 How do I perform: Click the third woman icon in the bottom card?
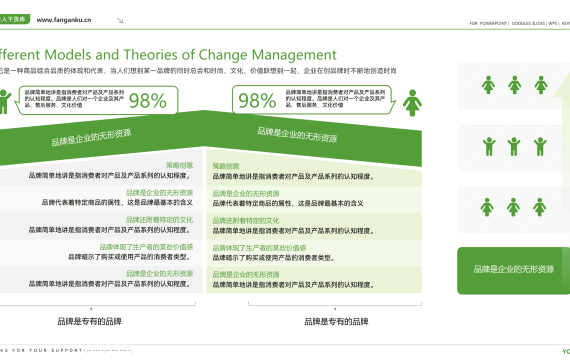pyautogui.click(x=539, y=207)
